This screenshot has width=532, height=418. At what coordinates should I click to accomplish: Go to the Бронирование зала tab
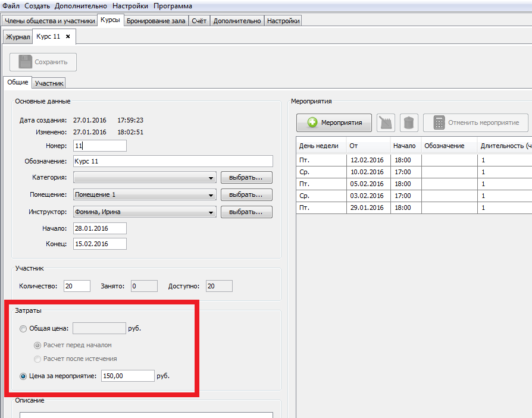(x=156, y=21)
